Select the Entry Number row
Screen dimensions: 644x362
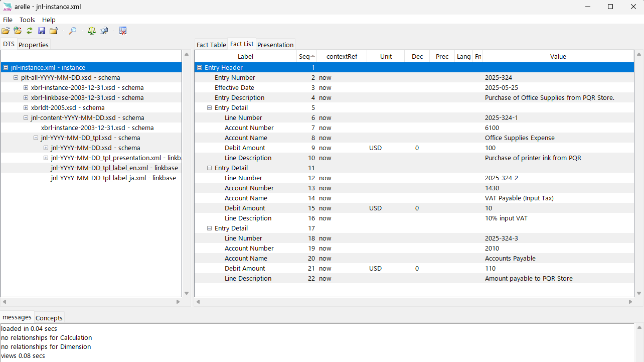pos(414,77)
